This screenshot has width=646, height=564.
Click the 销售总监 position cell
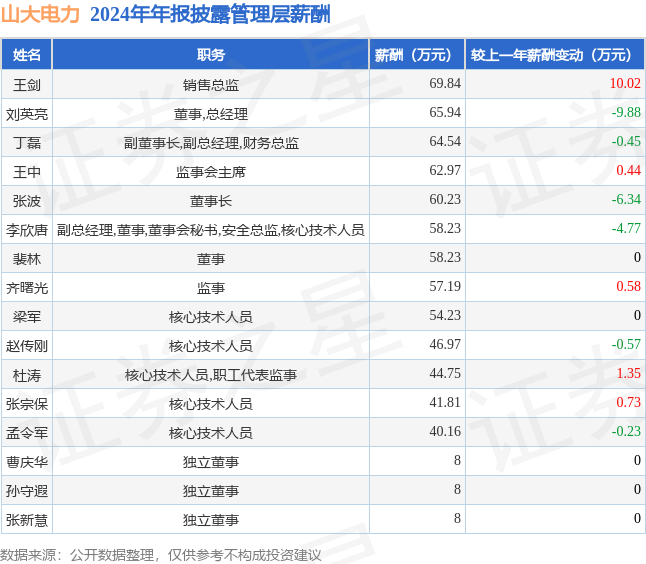tap(211, 85)
